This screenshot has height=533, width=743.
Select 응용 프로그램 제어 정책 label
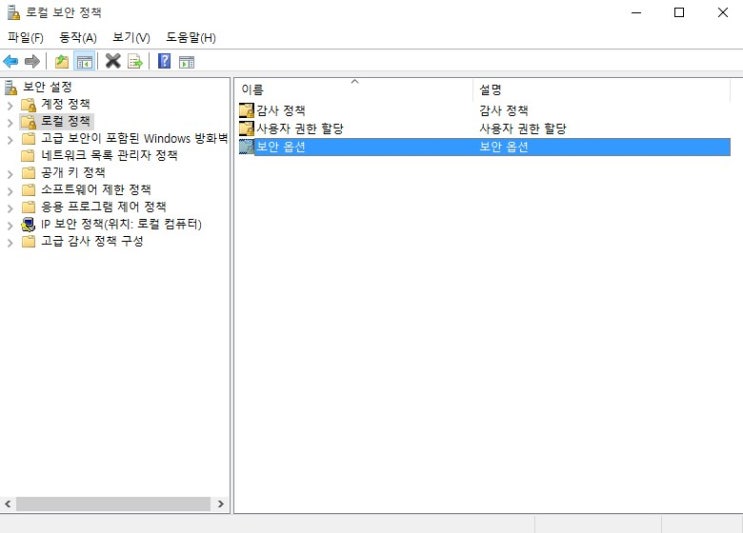coord(104,206)
